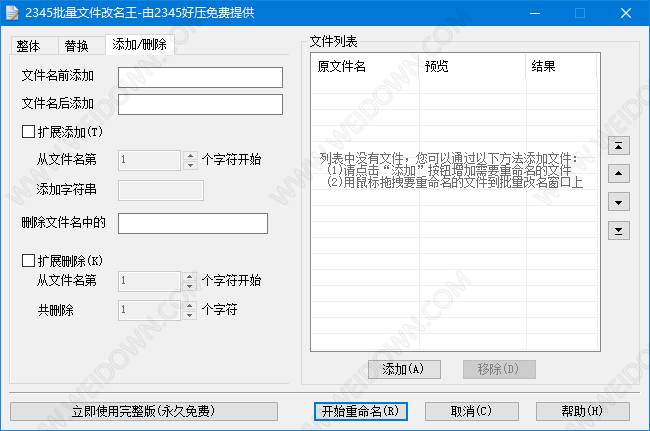Click the 预览 column header
Screen dimensions: 650x431
pos(472,66)
